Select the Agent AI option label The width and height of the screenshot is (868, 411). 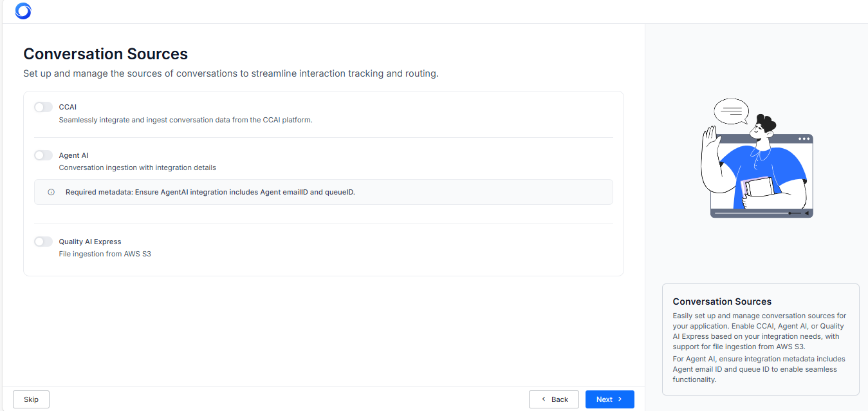[73, 155]
